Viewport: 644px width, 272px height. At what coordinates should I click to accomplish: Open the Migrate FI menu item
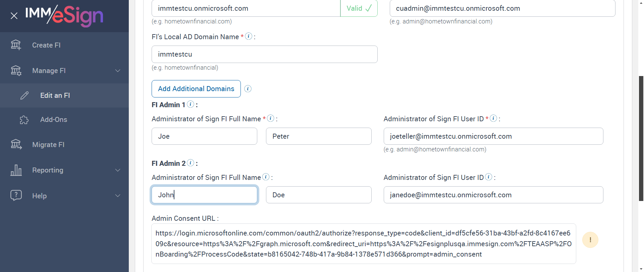click(48, 145)
